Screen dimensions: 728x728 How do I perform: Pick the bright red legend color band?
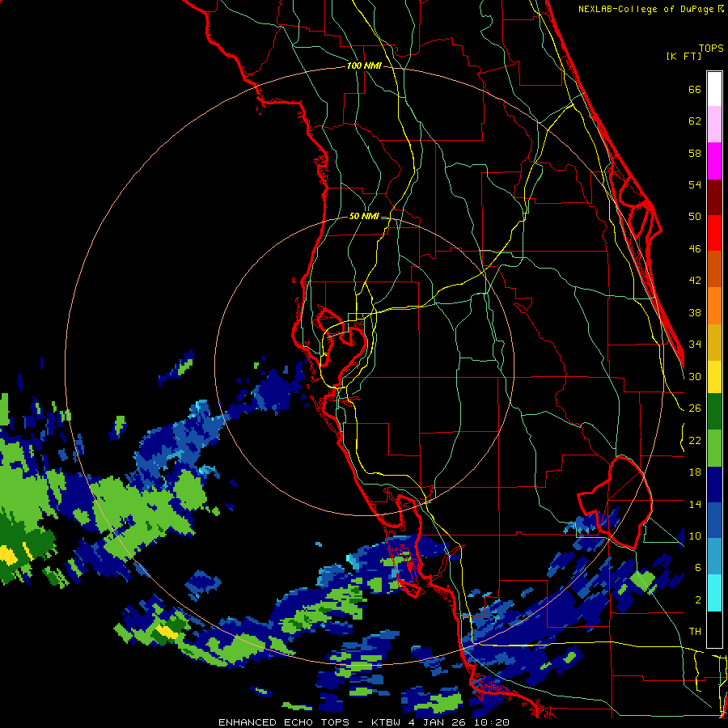[x=714, y=233]
